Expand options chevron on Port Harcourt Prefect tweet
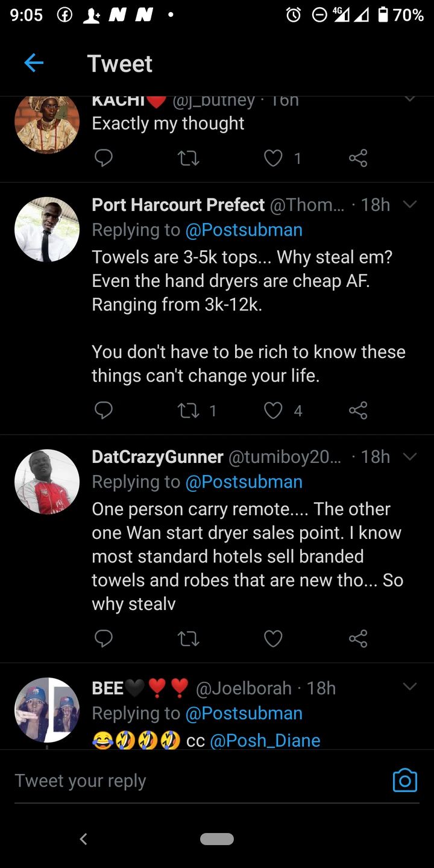 [x=410, y=205]
